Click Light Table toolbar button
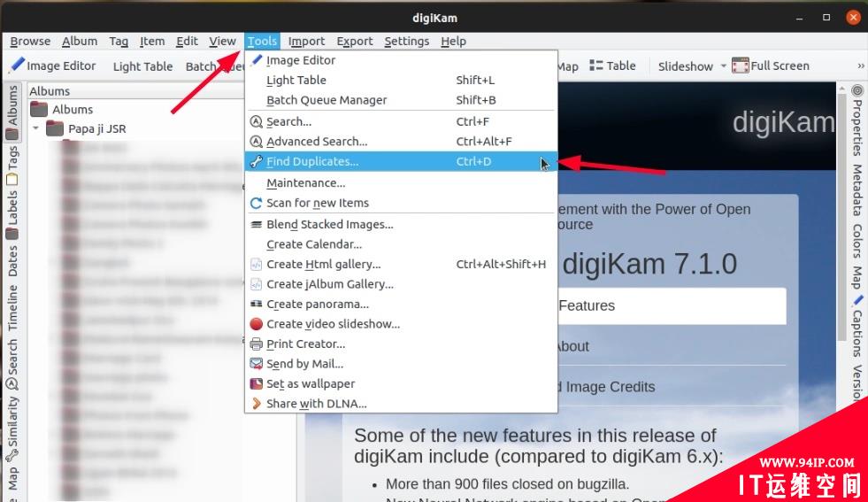Screen dimensions: 868x502 point(142,66)
